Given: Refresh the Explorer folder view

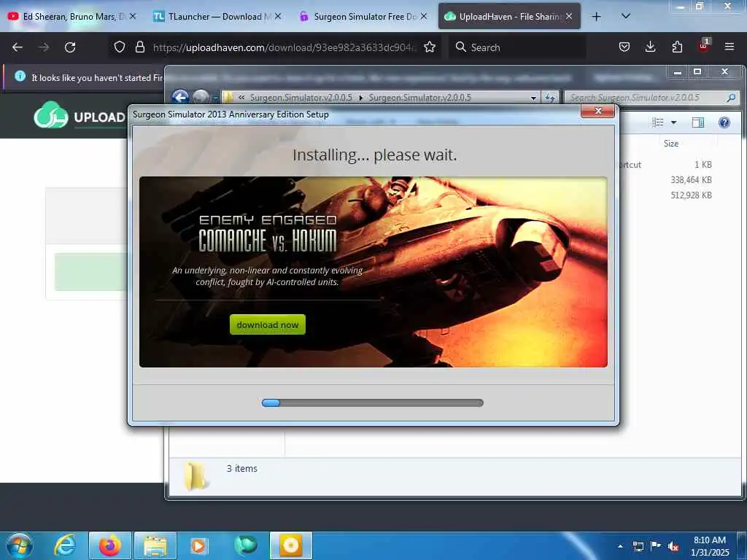Looking at the screenshot, I should tap(551, 98).
